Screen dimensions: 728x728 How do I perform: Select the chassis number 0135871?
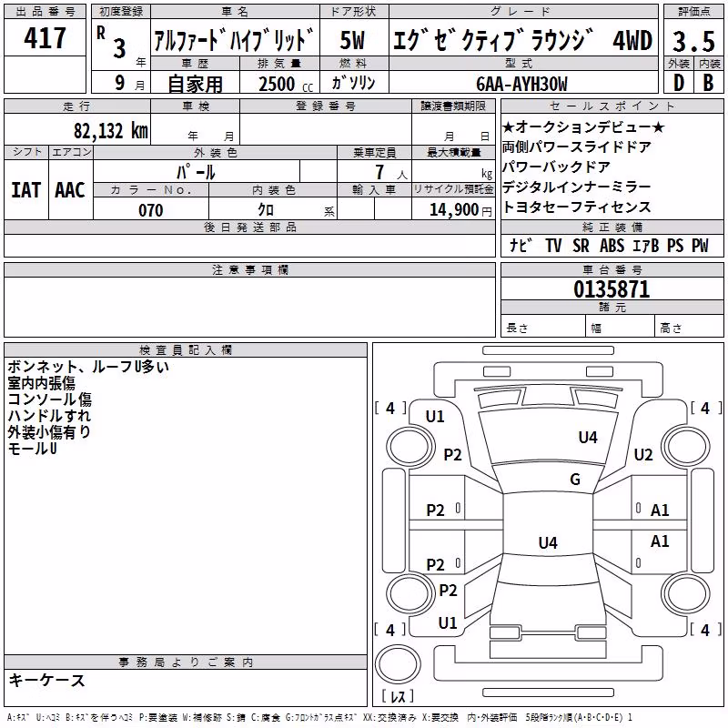coord(612,289)
